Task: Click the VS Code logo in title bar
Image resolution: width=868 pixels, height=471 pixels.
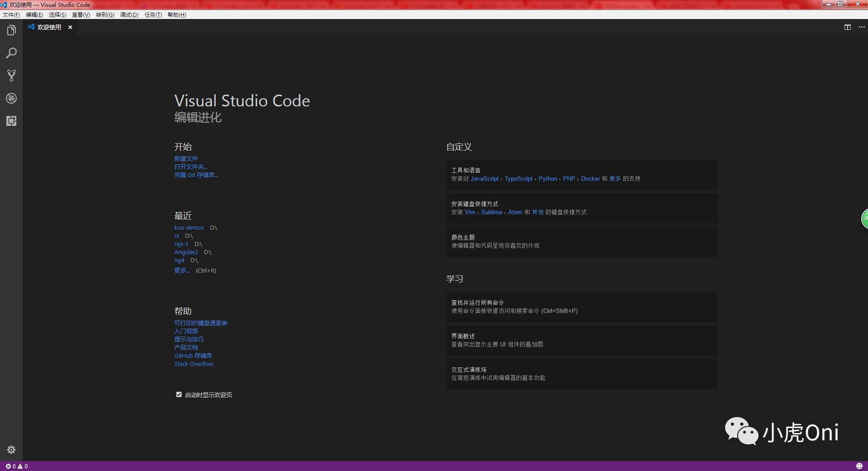Action: 4,5
